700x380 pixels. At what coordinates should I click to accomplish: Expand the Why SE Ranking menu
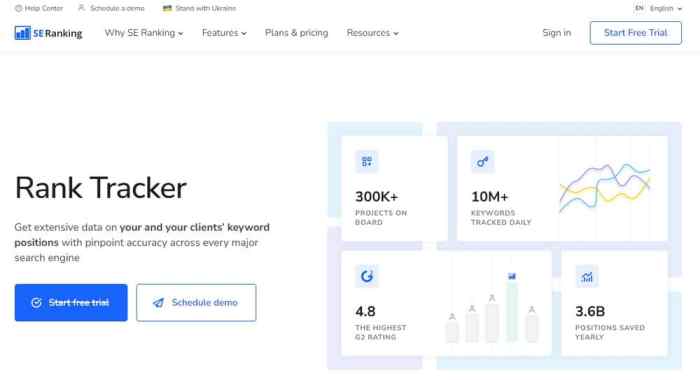[x=144, y=33]
